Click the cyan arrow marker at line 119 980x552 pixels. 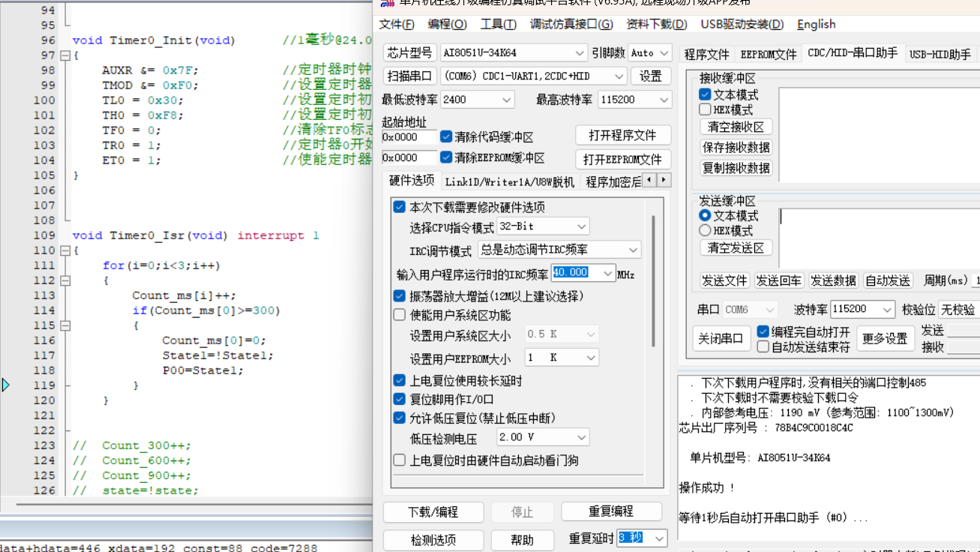tap(5, 385)
